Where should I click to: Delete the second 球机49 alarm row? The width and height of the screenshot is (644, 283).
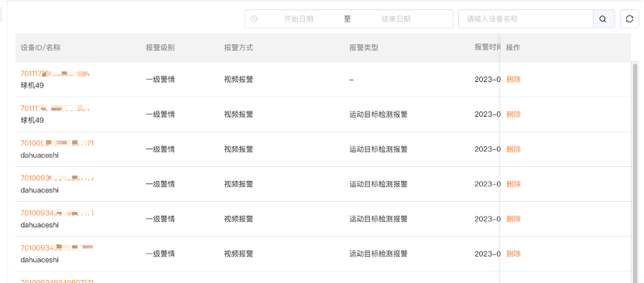tap(513, 114)
